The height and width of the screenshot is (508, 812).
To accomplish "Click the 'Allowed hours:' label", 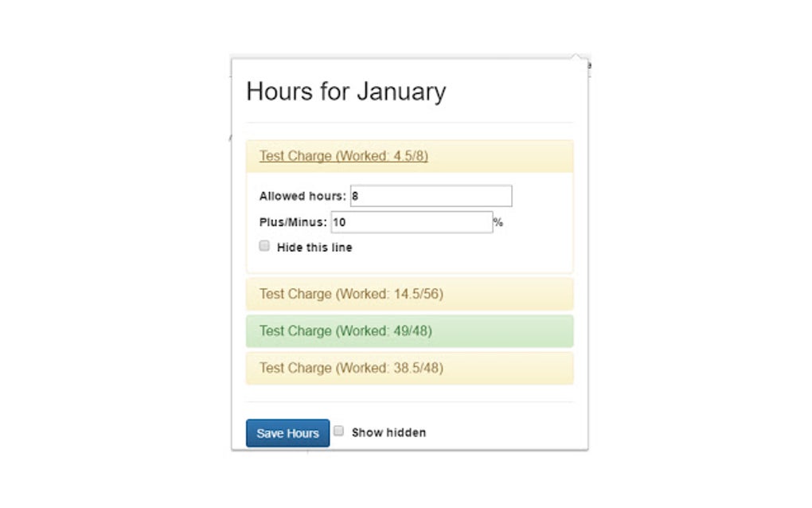I will point(303,196).
